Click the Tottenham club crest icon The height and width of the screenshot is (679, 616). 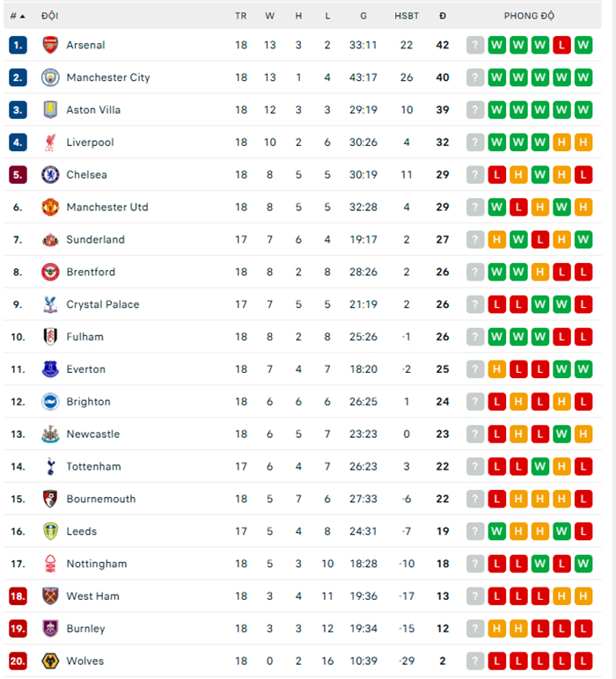point(50,466)
